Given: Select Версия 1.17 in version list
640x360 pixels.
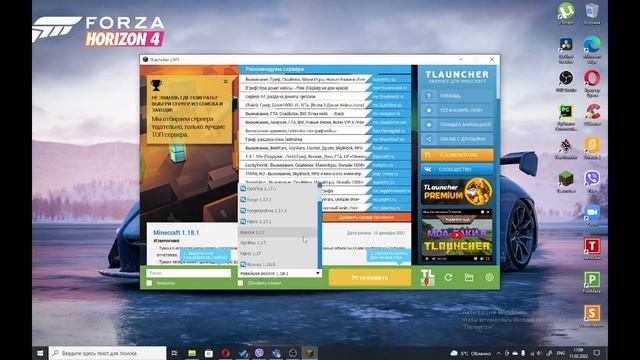Looking at the screenshot, I should 277,232.
